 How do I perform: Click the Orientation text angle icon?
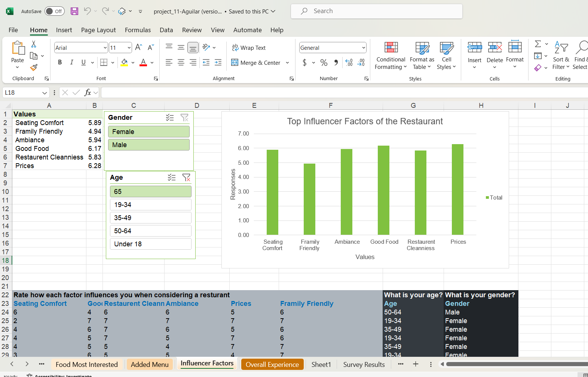(x=206, y=47)
